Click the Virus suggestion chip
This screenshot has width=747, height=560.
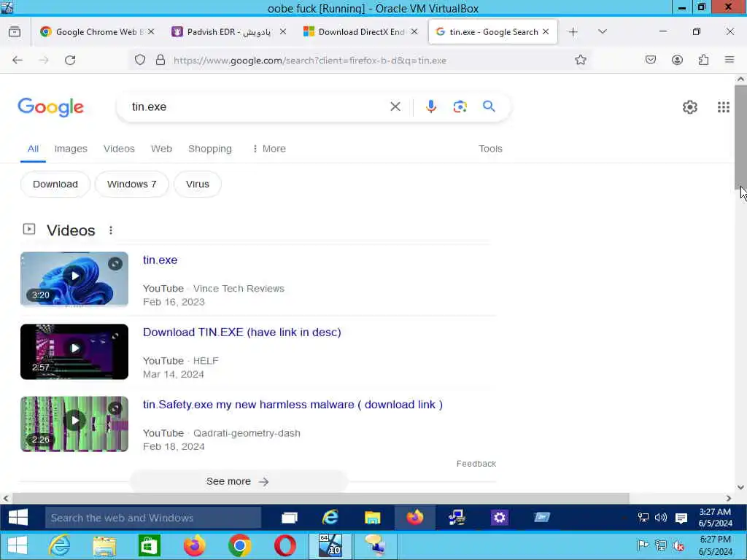coord(197,184)
